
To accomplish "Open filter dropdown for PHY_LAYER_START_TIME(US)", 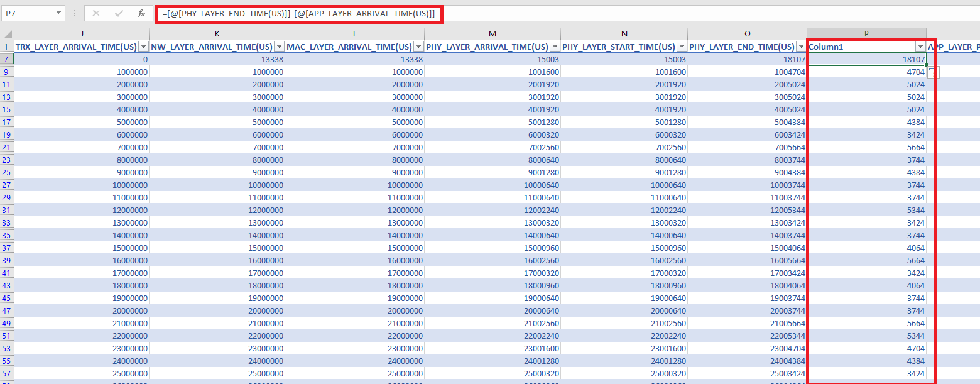I will 682,47.
